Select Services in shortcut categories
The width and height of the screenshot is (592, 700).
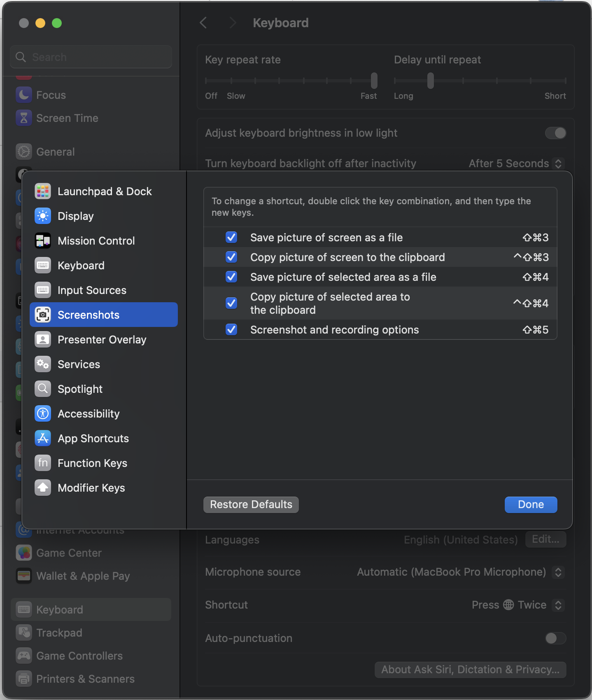(x=79, y=364)
